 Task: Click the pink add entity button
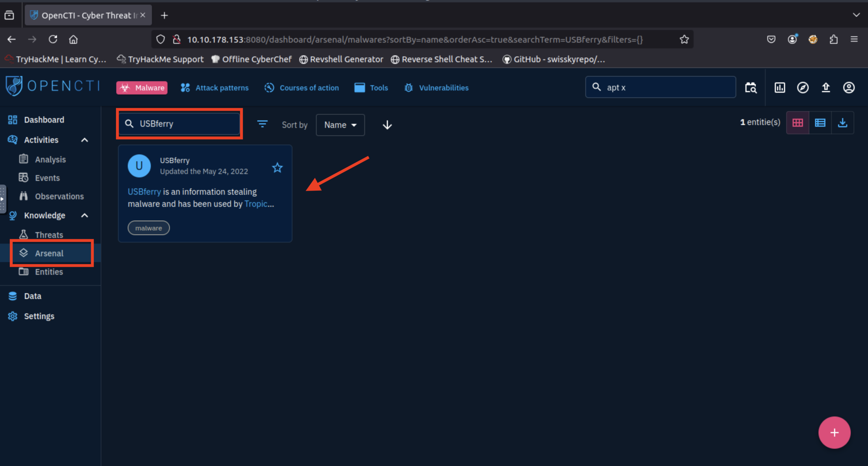834,432
